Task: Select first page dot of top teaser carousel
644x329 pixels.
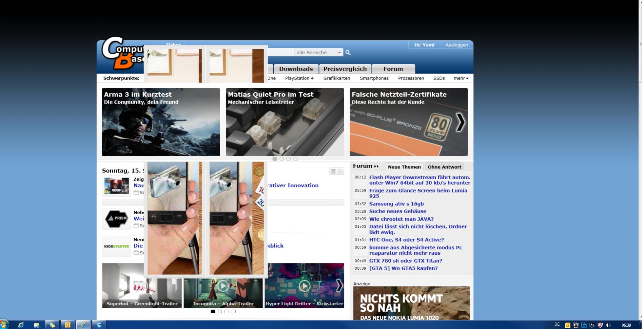Action: pyautogui.click(x=275, y=159)
